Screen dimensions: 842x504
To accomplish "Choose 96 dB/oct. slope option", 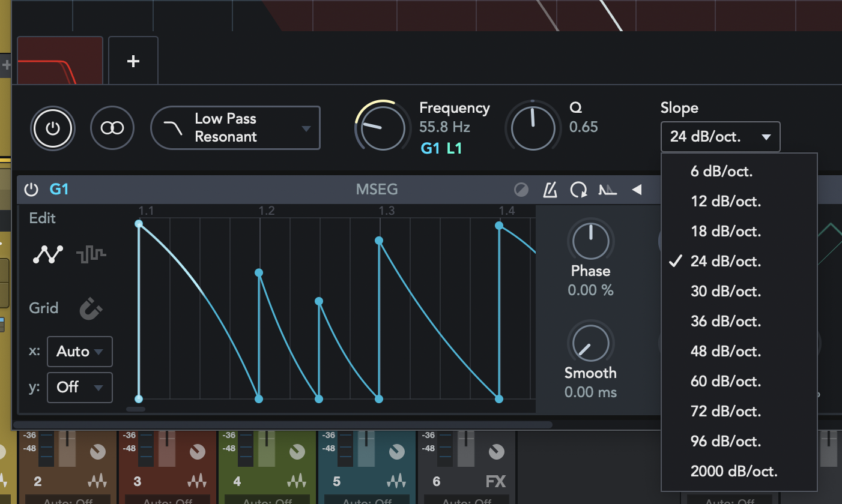I will 739,442.
